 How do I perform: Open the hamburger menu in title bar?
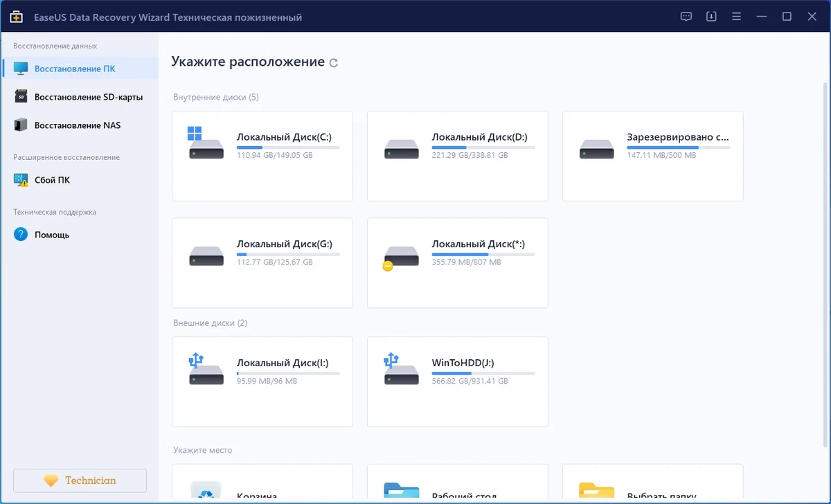(x=737, y=17)
